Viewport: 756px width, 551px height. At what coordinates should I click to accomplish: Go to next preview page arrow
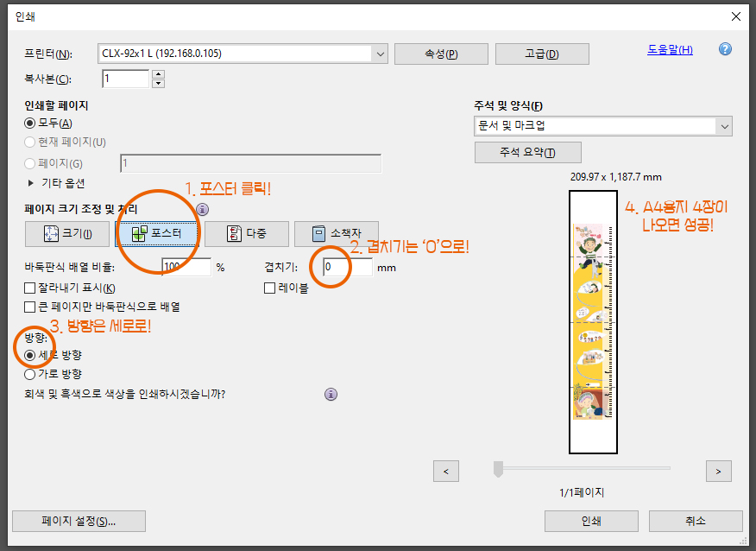pyautogui.click(x=718, y=471)
